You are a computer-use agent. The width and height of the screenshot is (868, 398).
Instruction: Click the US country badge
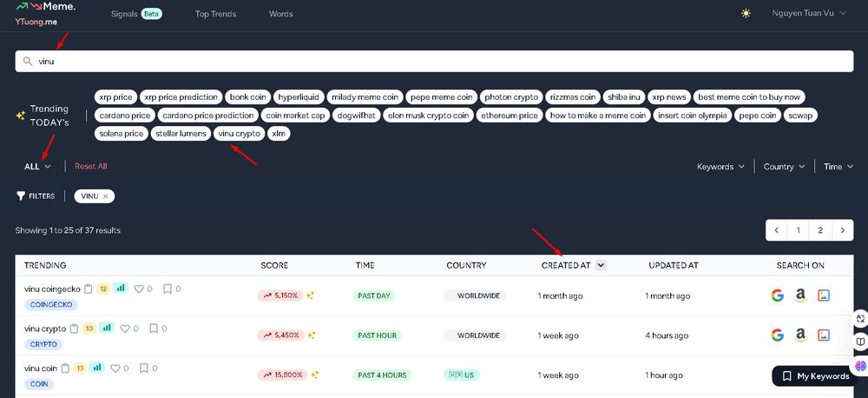point(462,375)
